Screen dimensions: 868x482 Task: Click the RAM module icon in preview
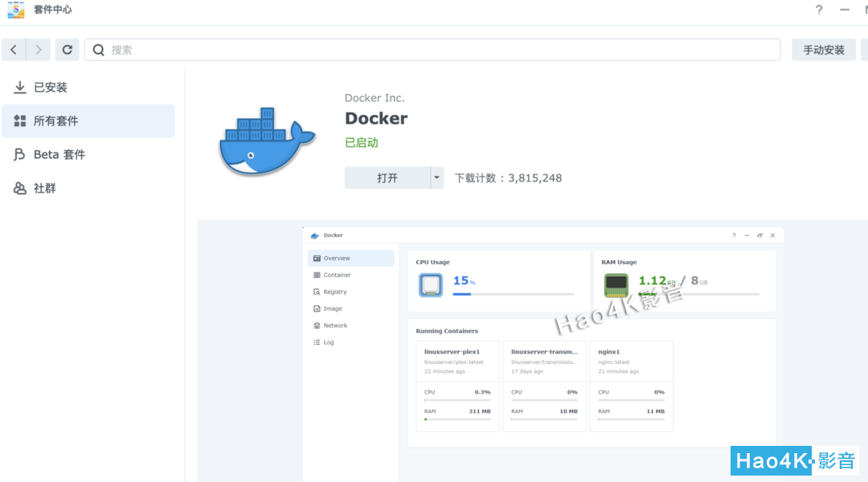tap(616, 285)
